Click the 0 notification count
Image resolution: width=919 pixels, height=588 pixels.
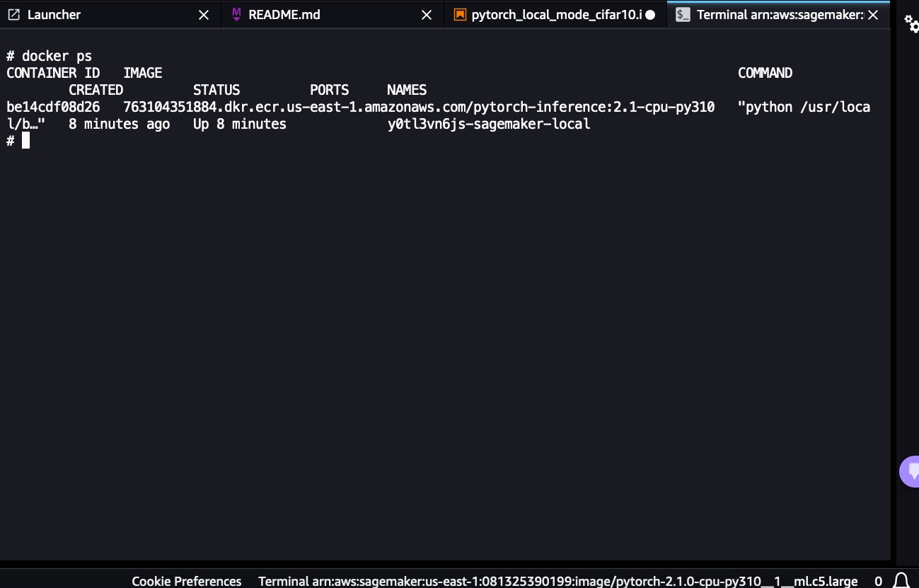[x=878, y=581]
